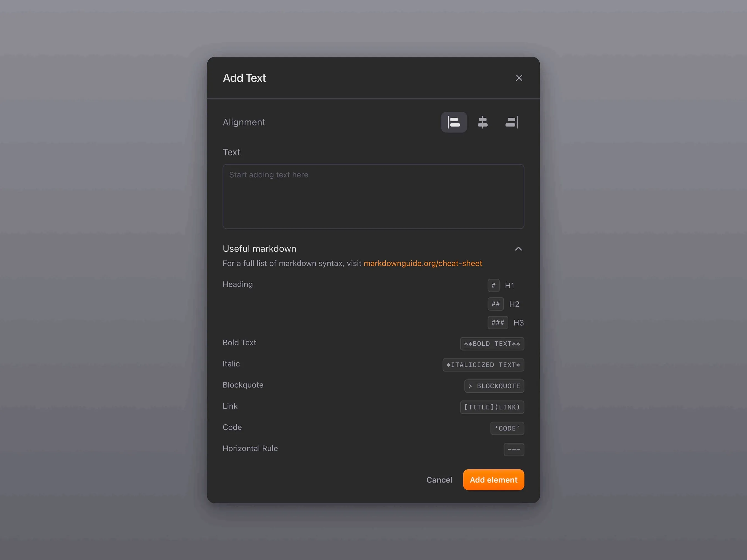Click the [TITLE](LINK) chip
The image size is (747, 560).
[x=492, y=407]
